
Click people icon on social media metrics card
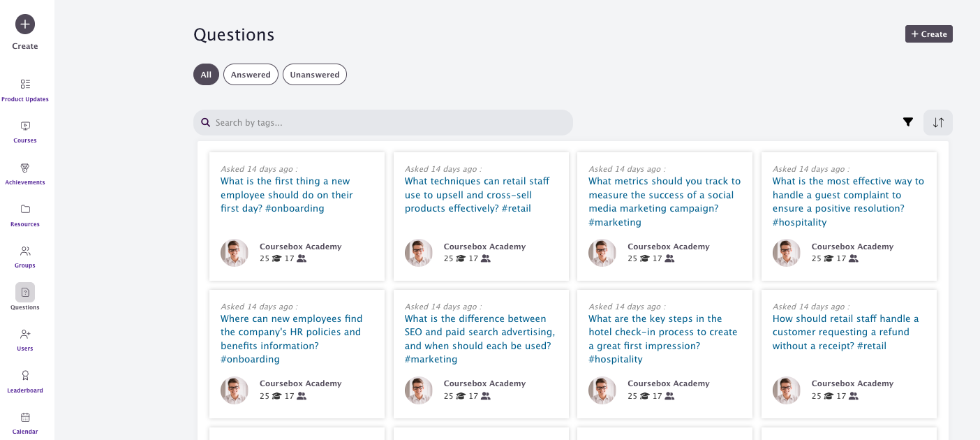[x=669, y=258]
